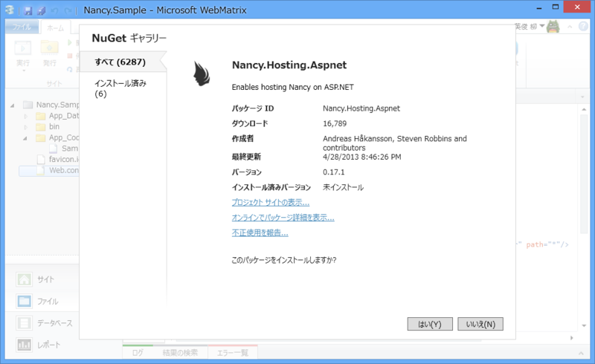This screenshot has width=595, height=364.
Task: Click the 発行 publish icon
Action: point(49,48)
